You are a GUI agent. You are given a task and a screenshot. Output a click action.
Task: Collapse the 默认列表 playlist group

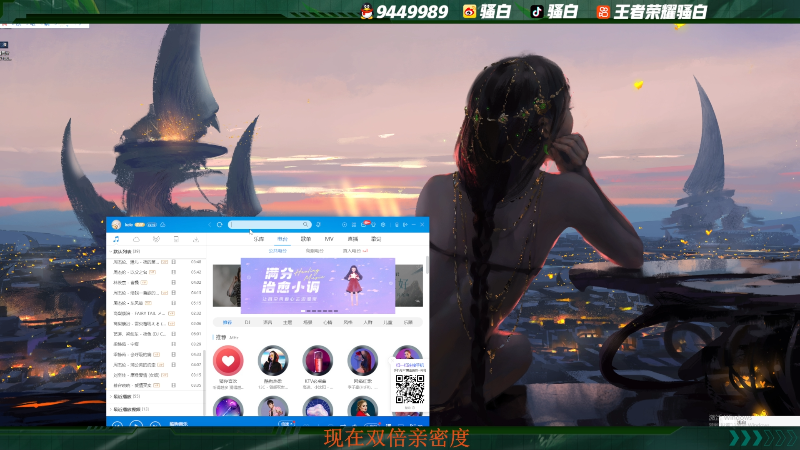pos(111,252)
